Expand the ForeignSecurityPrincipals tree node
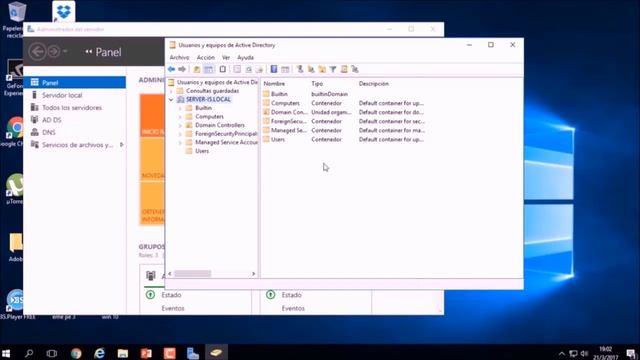The image size is (640, 360). (180, 134)
